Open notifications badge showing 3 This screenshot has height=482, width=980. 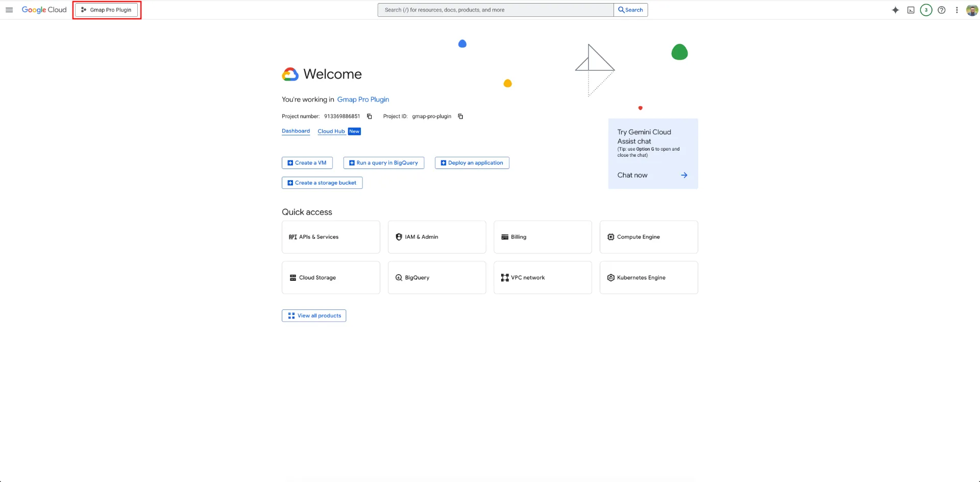tap(926, 10)
